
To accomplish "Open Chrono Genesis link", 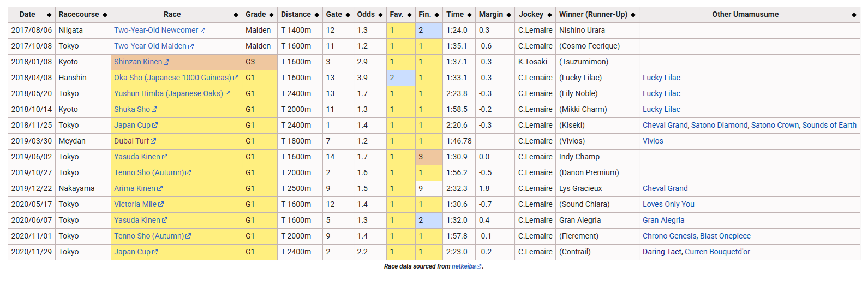I will (669, 236).
